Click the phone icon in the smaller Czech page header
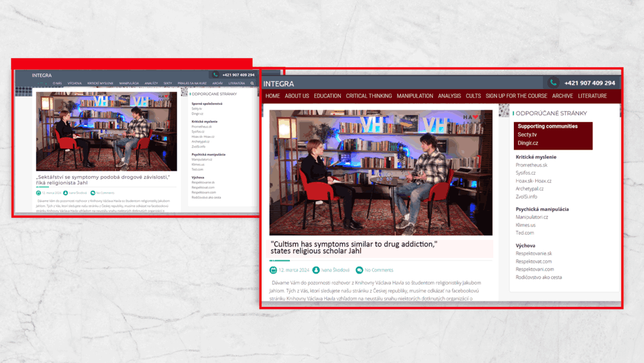This screenshot has width=644, height=363. (x=215, y=75)
